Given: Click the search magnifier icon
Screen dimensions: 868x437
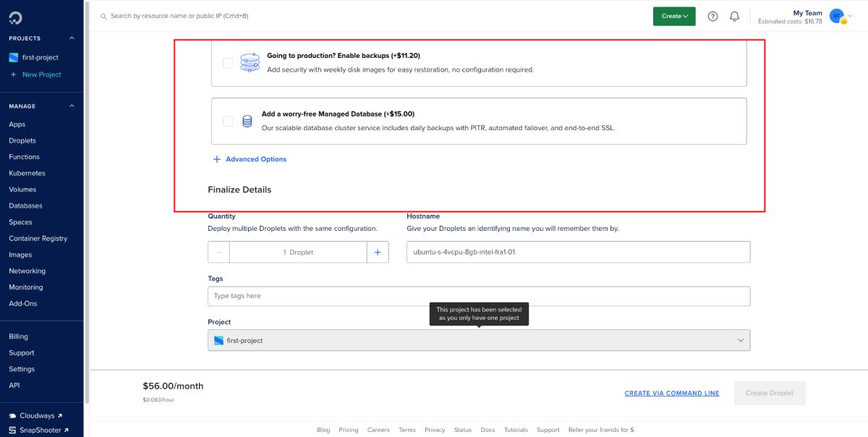Looking at the screenshot, I should pos(104,16).
